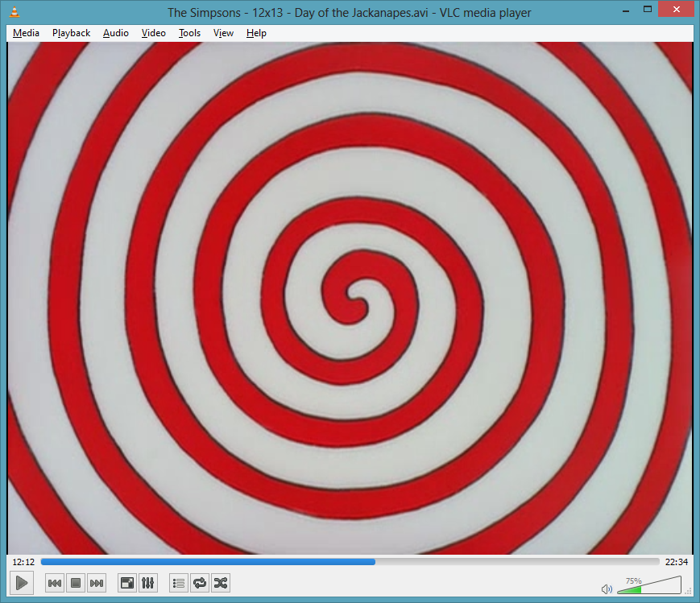Expand the Tools menu
The width and height of the screenshot is (700, 603).
(x=189, y=33)
